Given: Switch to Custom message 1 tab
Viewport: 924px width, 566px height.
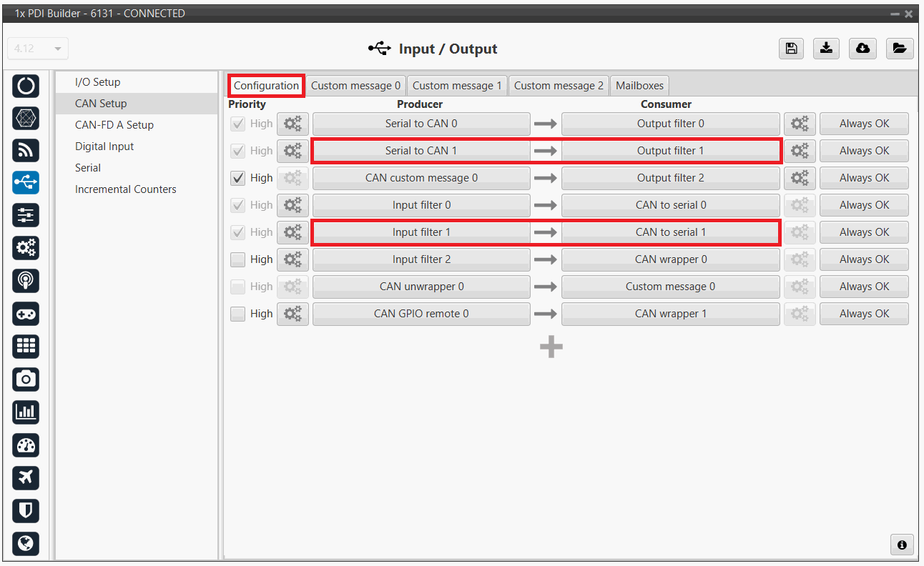Looking at the screenshot, I should click(457, 86).
